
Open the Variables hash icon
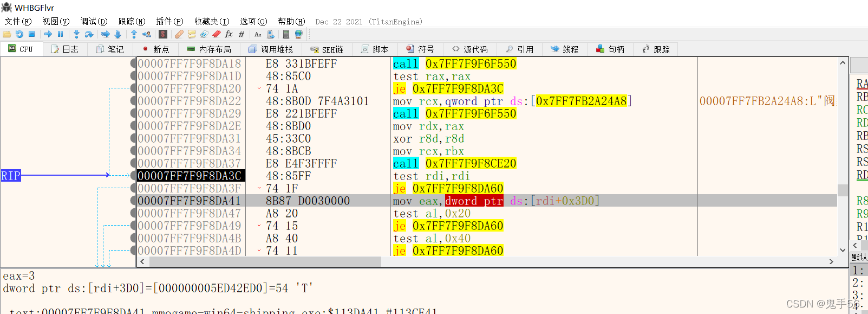(242, 34)
